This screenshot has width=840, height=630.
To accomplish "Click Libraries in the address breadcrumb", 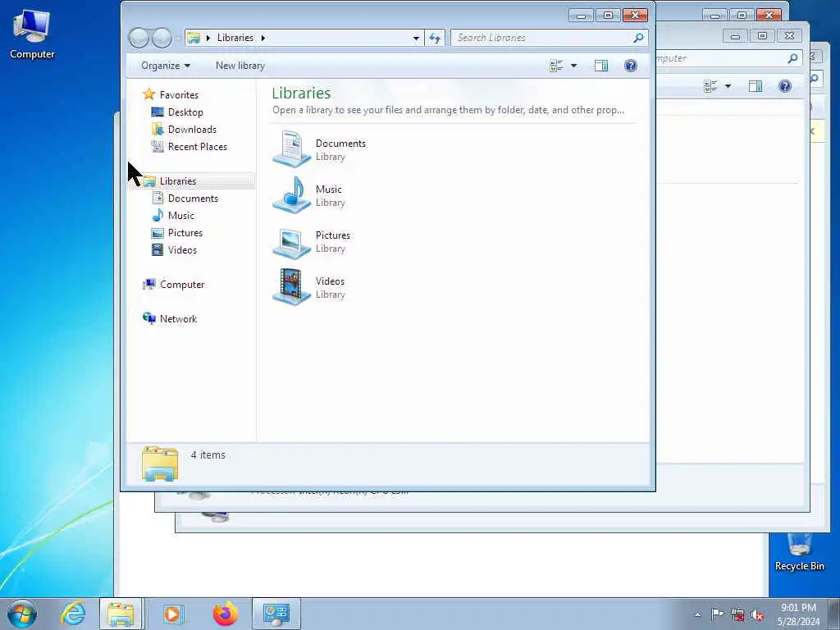I will click(x=235, y=38).
